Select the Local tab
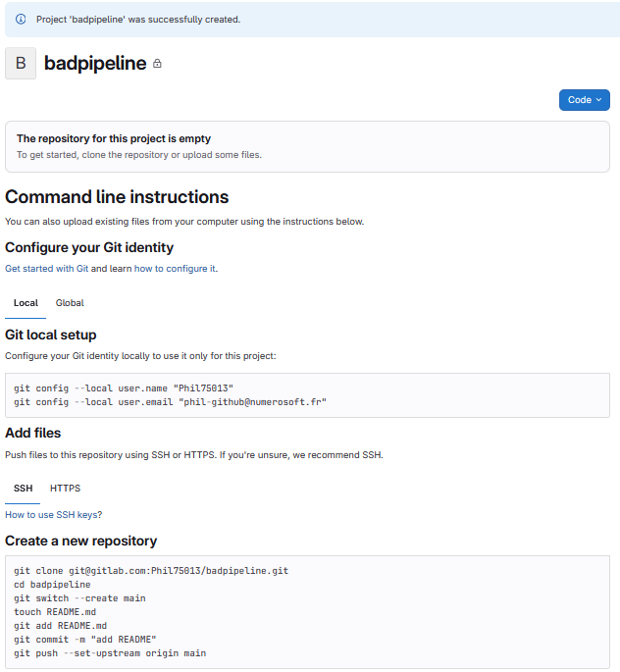This screenshot has width=620, height=672. (26, 303)
